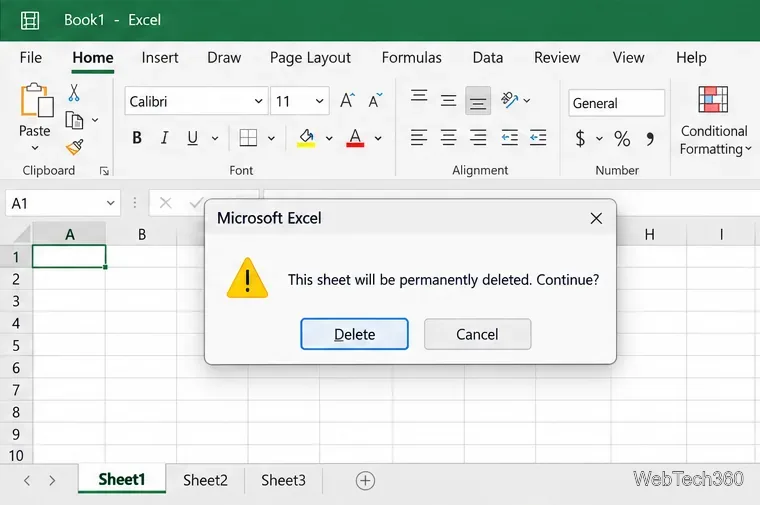Select row 5 header
The height and width of the screenshot is (505, 760).
(16, 346)
